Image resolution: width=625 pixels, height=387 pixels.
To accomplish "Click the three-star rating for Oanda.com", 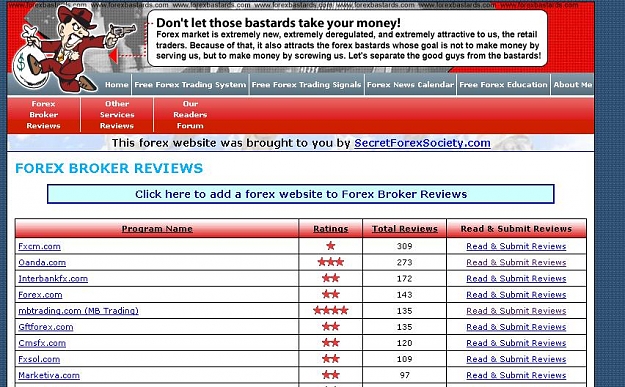I will pos(330,262).
